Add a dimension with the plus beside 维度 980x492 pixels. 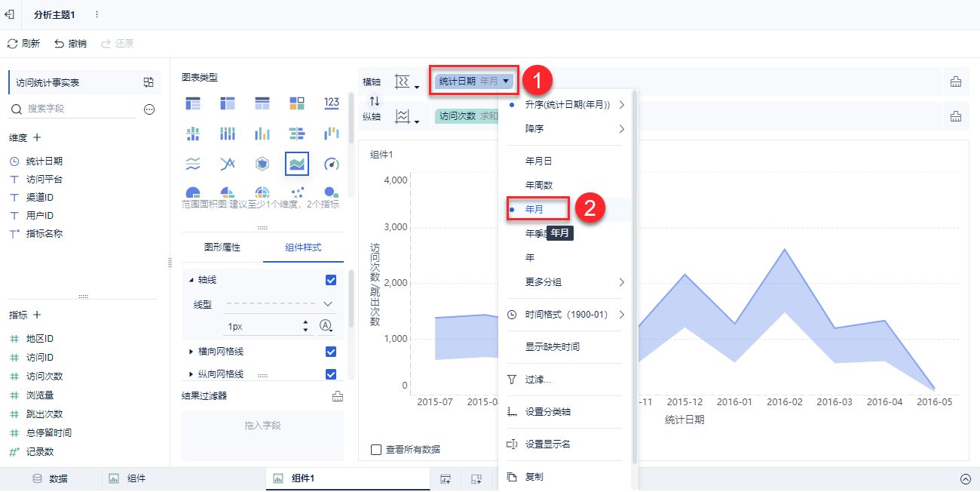(37, 137)
